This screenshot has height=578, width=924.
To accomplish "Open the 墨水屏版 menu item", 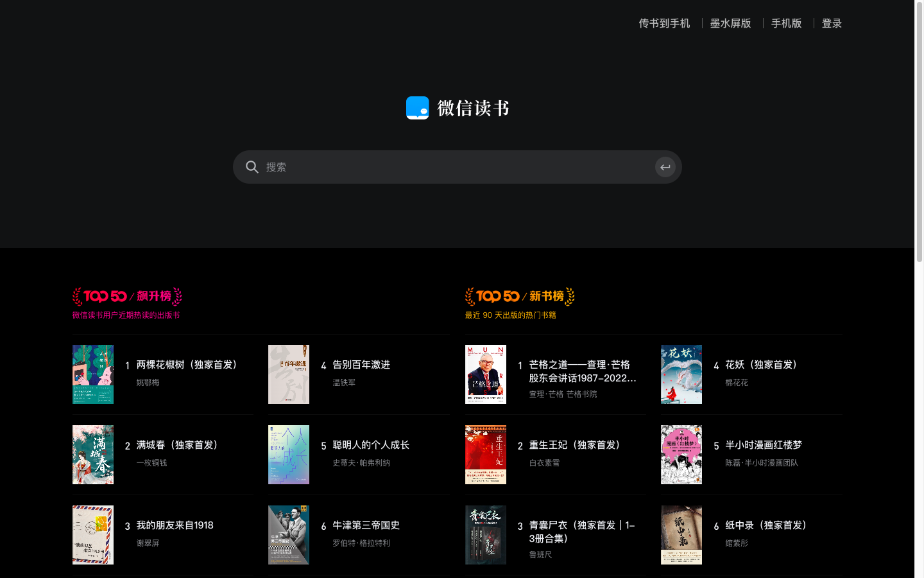I will click(x=730, y=22).
